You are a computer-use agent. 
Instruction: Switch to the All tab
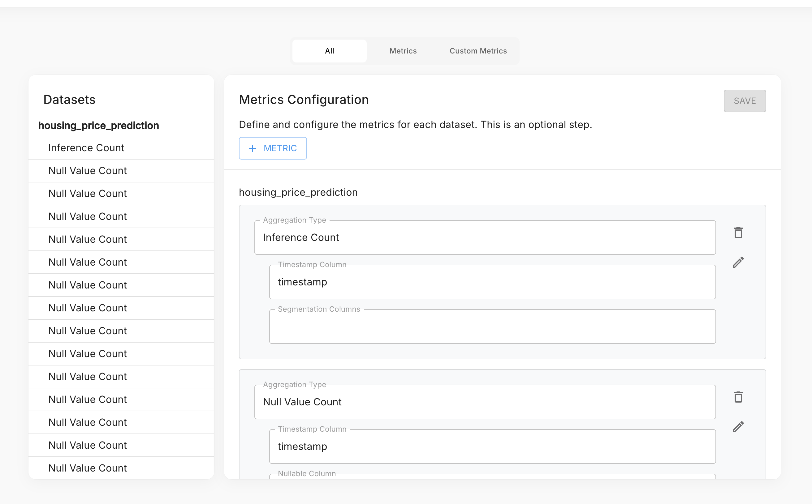coord(329,51)
